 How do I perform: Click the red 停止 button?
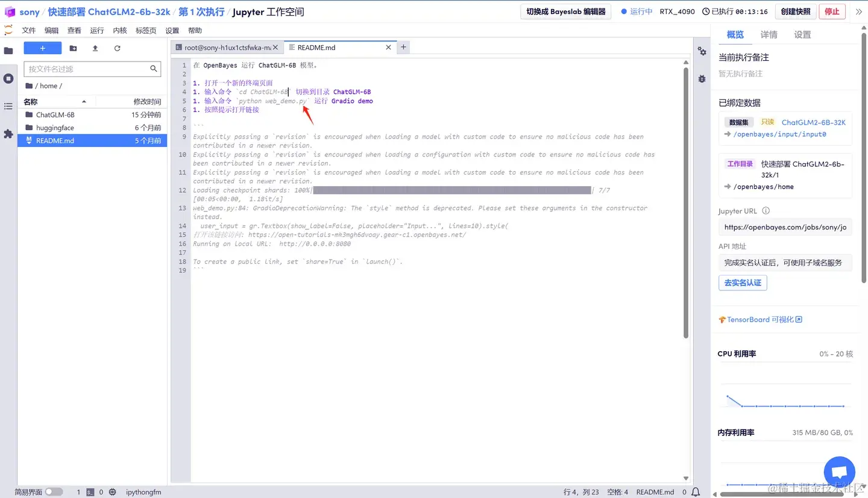832,11
